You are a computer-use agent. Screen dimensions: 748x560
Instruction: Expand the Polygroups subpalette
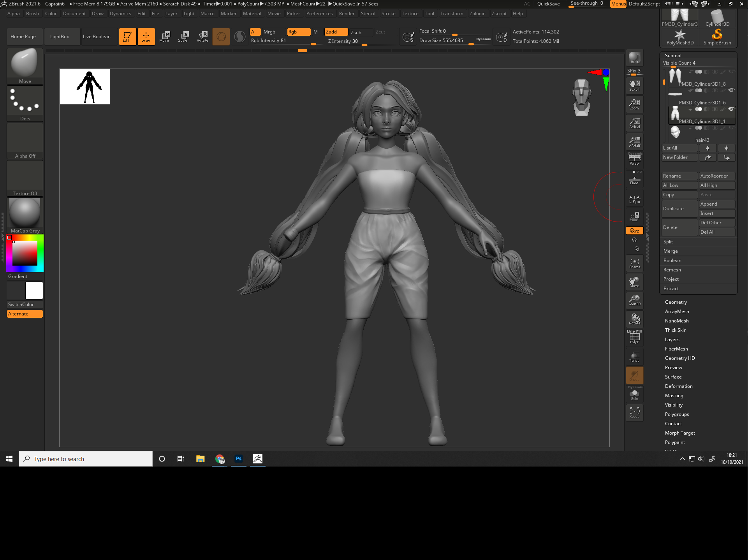pyautogui.click(x=677, y=414)
